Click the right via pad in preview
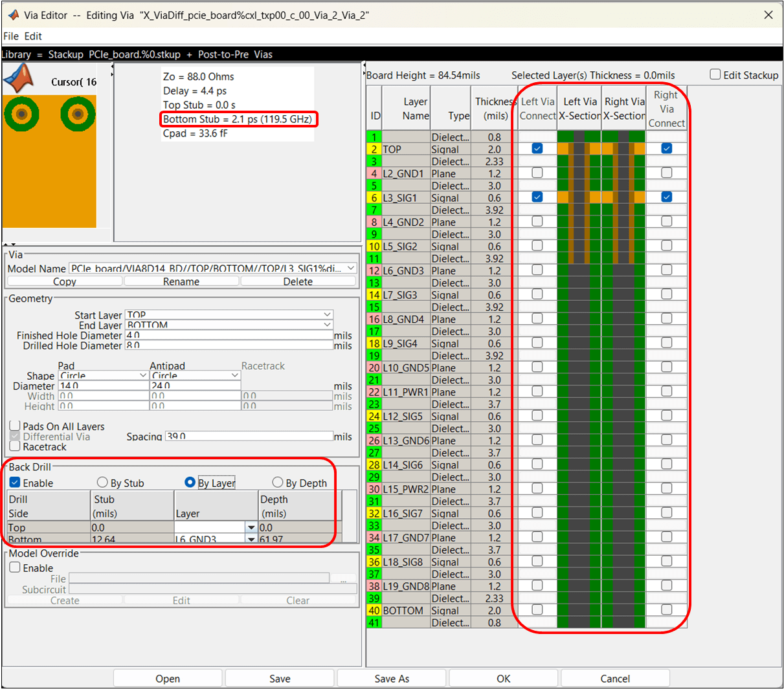The image size is (784, 689). [x=78, y=115]
